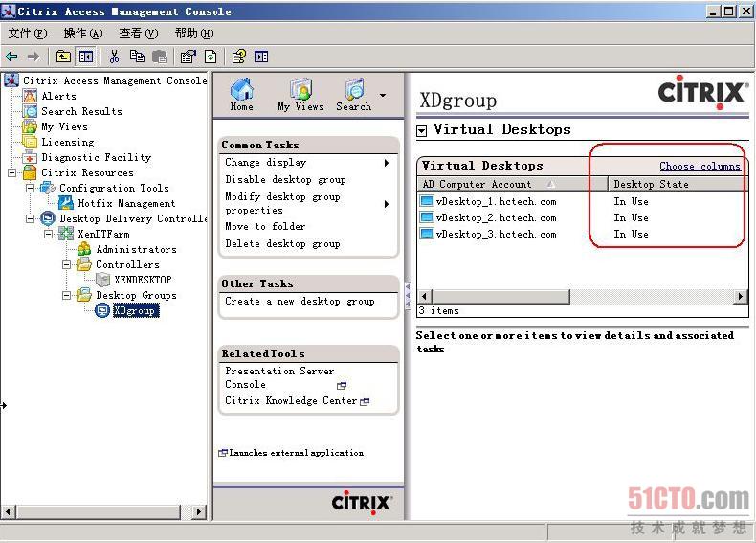
Task: Sort by AD Computer Account column header
Action: coord(512,184)
